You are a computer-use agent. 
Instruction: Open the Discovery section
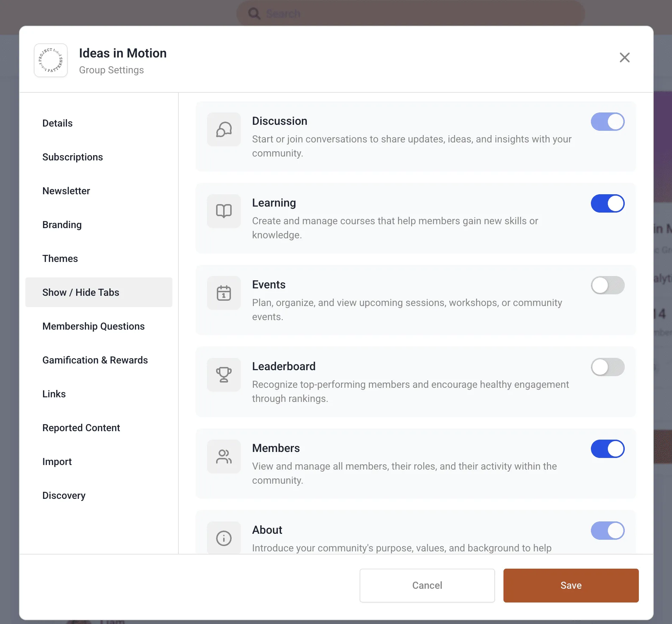click(64, 495)
